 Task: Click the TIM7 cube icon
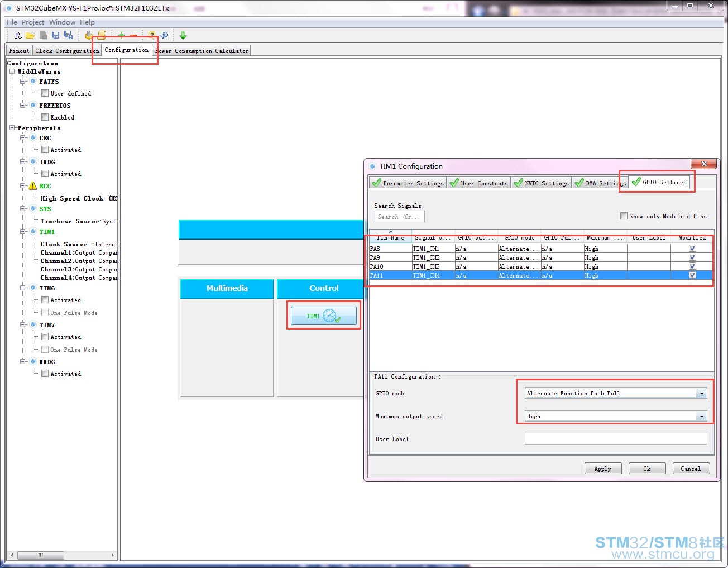pyautogui.click(x=33, y=325)
